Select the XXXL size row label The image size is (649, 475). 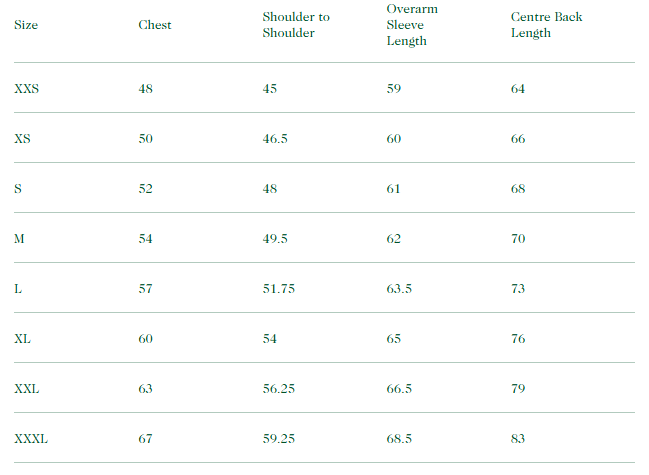click(31, 439)
